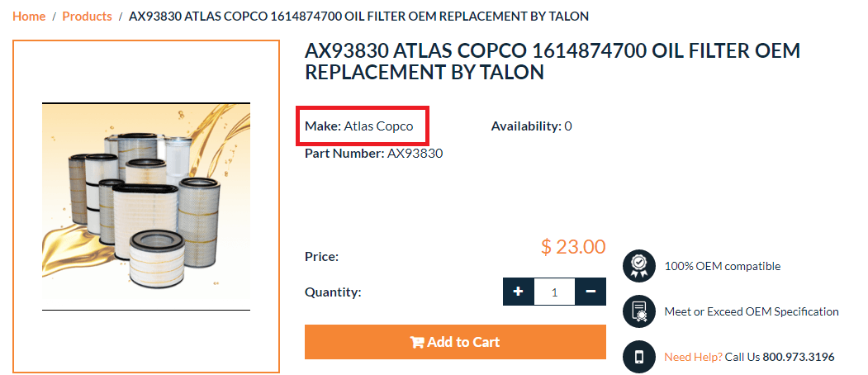This screenshot has height=375, width=868.
Task: Click the Availability: 0 label
Action: pos(531,126)
